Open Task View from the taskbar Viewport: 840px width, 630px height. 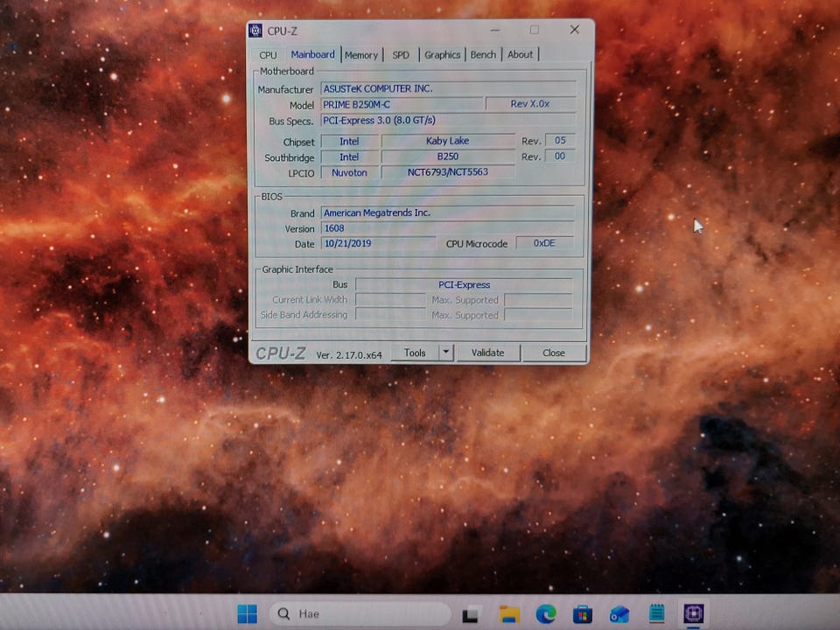click(x=471, y=614)
